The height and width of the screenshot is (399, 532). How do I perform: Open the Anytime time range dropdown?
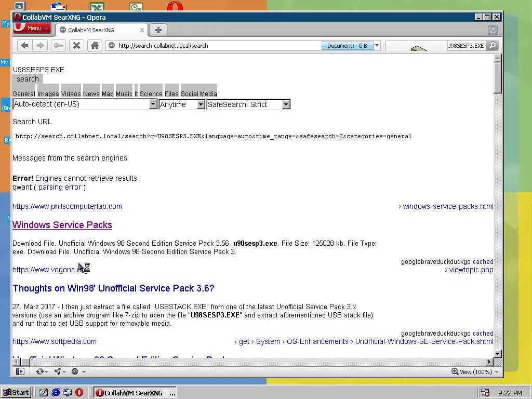182,104
